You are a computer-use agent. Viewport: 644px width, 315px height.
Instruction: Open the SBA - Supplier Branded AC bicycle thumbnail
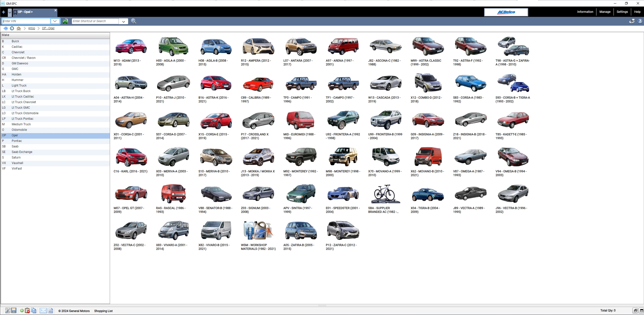click(385, 194)
